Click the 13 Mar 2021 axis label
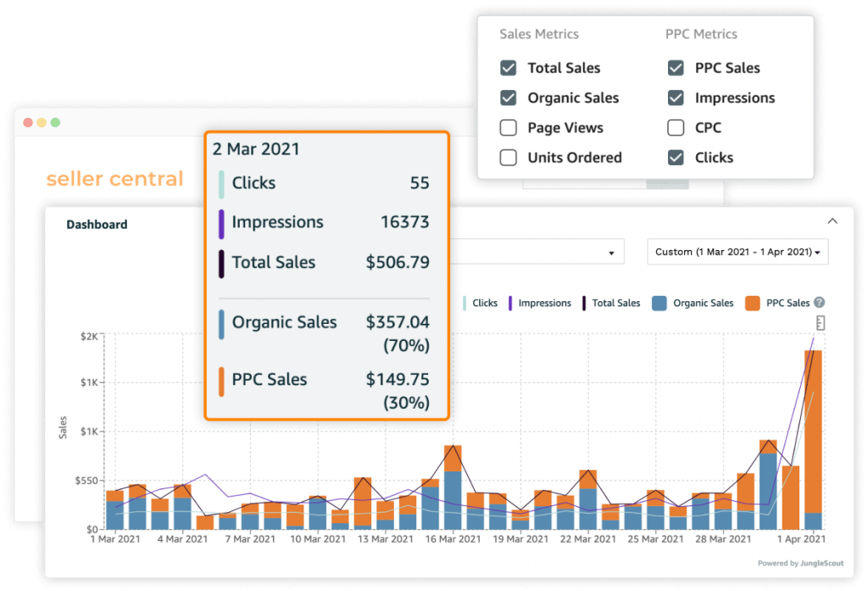This screenshot has width=868, height=591. (386, 539)
